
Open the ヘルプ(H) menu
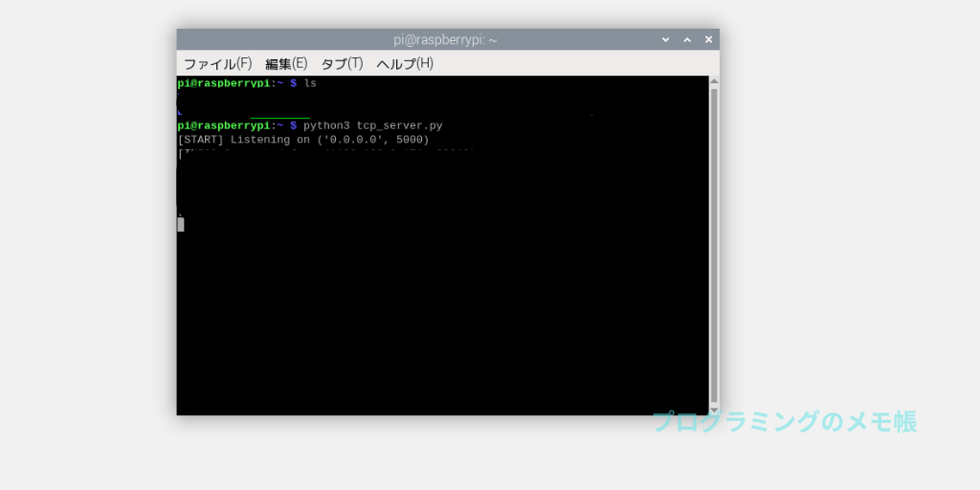tap(405, 64)
